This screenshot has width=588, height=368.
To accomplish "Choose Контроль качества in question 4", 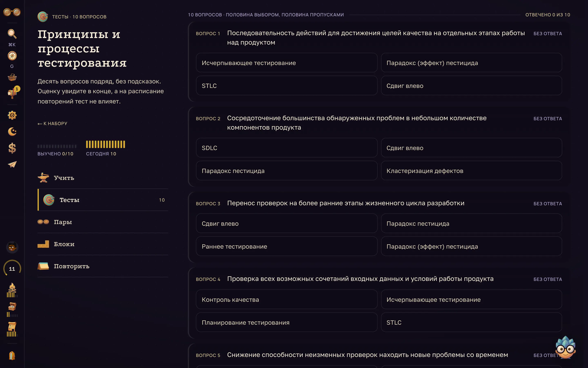I will pos(287,299).
